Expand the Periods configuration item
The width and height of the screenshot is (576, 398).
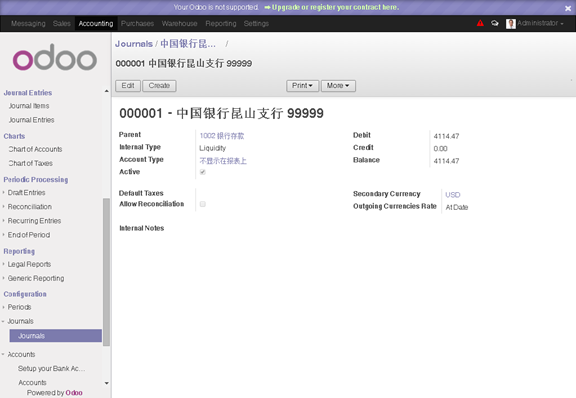(x=19, y=307)
